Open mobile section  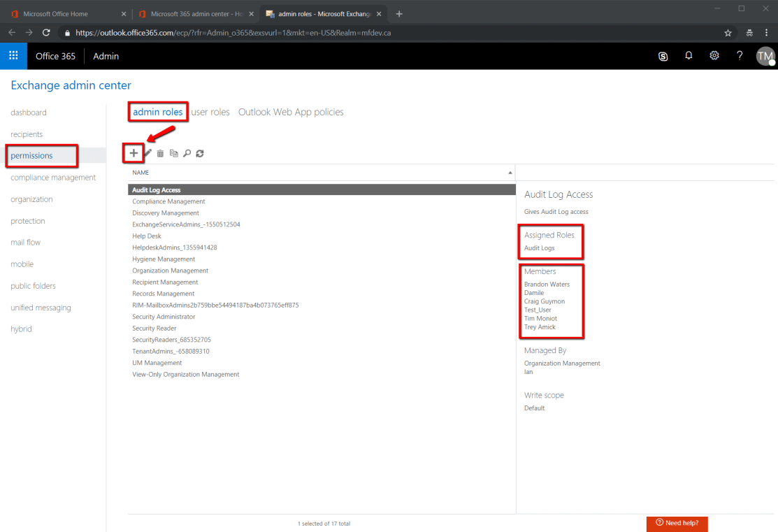coord(22,264)
